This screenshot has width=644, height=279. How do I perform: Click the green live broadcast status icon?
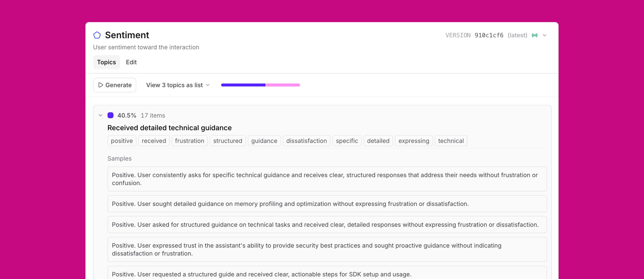coord(535,35)
